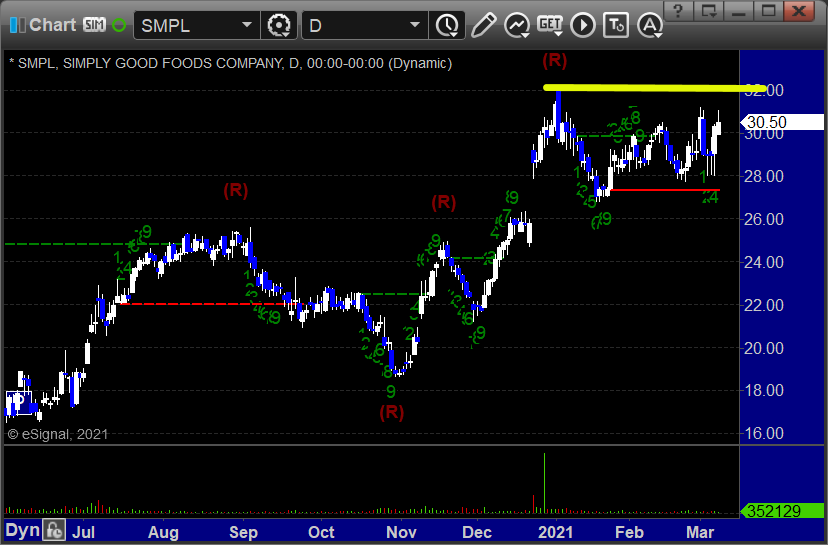Open the studies line-chart menu
The image size is (828, 545).
click(x=517, y=25)
